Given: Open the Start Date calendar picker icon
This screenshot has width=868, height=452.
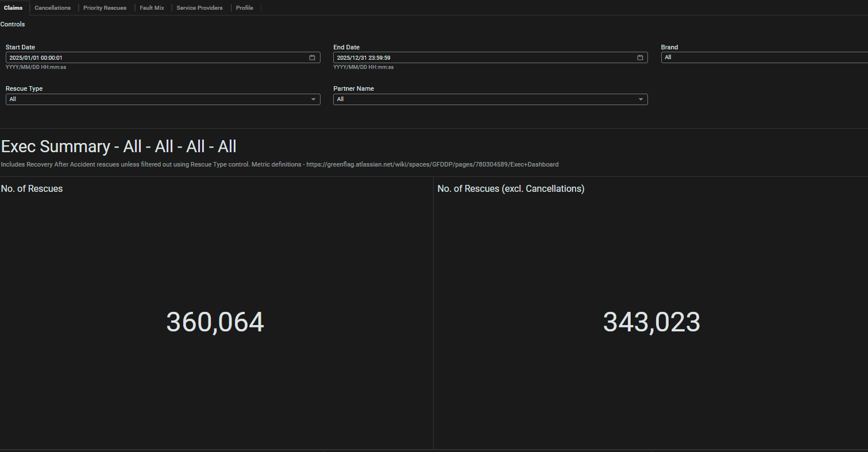Looking at the screenshot, I should click(x=312, y=58).
